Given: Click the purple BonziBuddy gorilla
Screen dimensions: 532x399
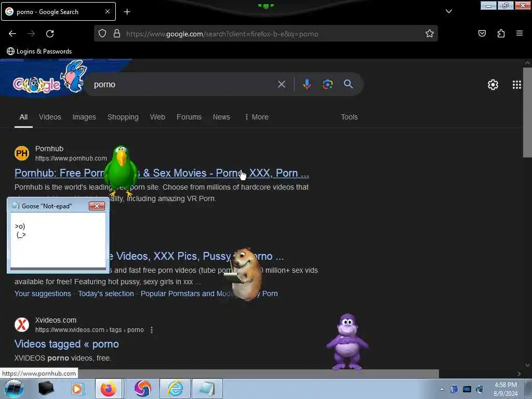Looking at the screenshot, I should coord(347,341).
